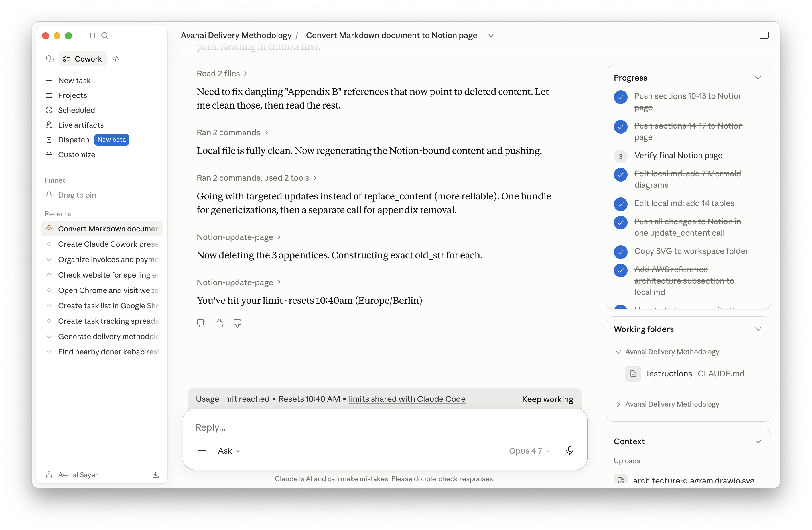
Task: Collapse the Progress panel chevron
Action: [x=758, y=78]
